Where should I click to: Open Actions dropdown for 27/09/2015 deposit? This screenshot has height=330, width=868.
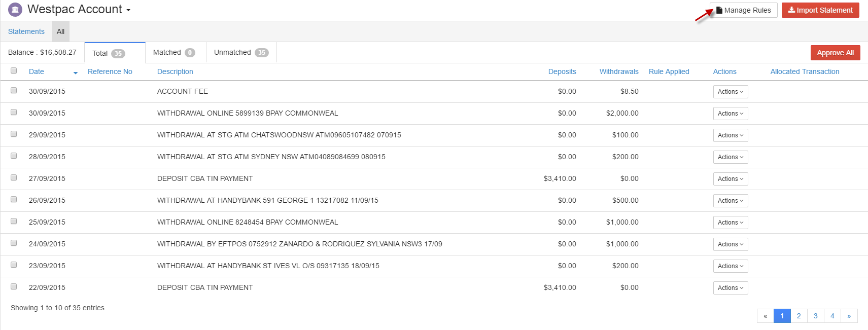[731, 179]
